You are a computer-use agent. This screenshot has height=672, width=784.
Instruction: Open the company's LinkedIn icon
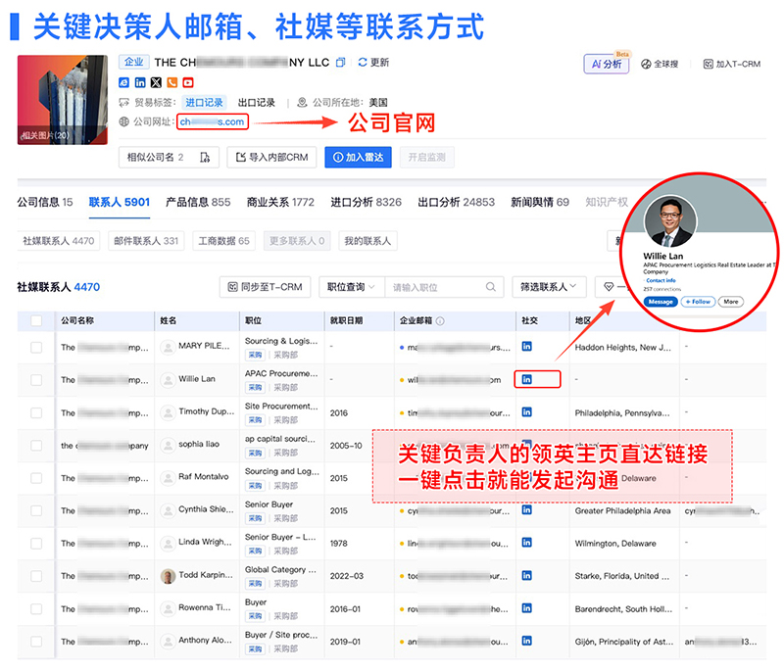coord(138,82)
